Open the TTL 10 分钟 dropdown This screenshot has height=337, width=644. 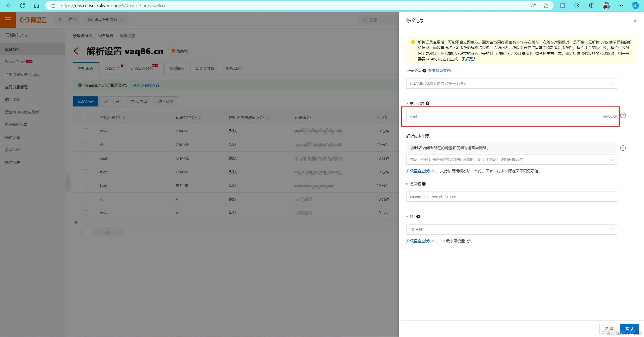tap(511, 230)
